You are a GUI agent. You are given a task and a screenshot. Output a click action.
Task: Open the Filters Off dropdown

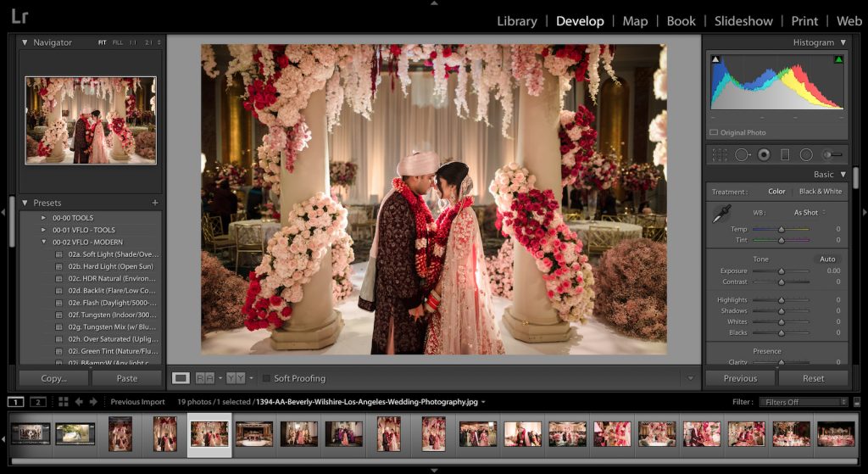point(804,403)
